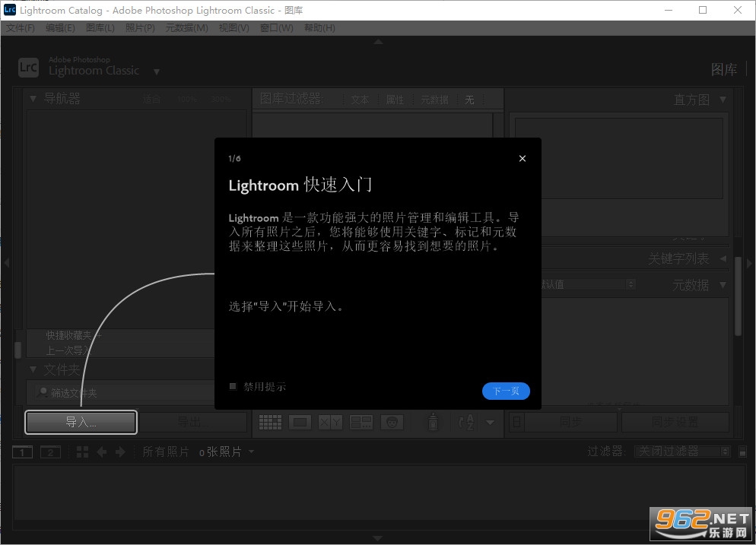Collapse the left panel group arrow
The width and height of the screenshot is (756, 545).
(7, 263)
